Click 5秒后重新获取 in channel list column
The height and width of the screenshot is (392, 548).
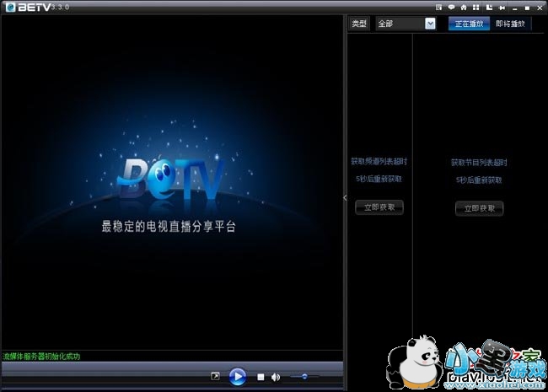click(379, 179)
